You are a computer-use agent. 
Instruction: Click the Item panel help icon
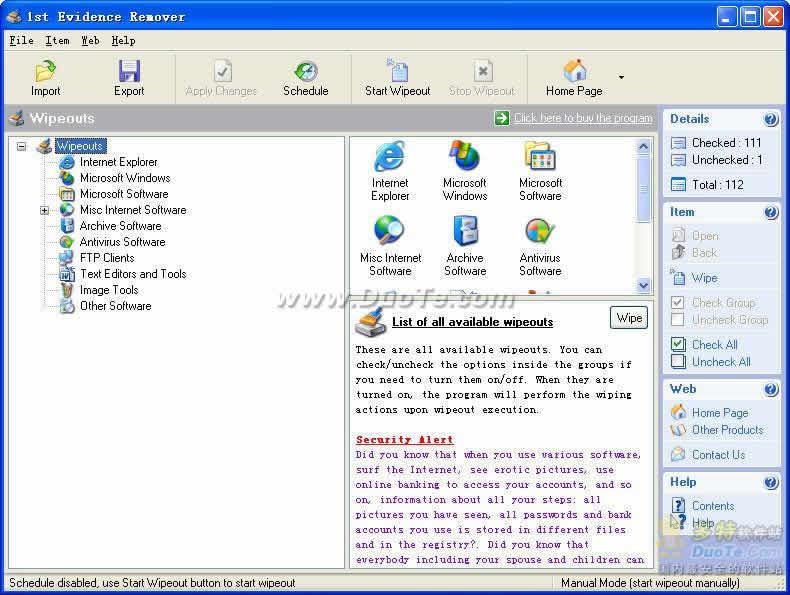pos(770,213)
